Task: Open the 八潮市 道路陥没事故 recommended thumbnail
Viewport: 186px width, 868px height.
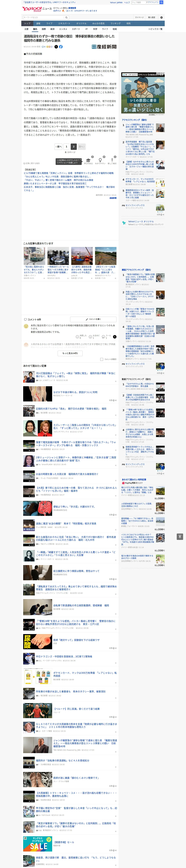Action: tap(82, 256)
